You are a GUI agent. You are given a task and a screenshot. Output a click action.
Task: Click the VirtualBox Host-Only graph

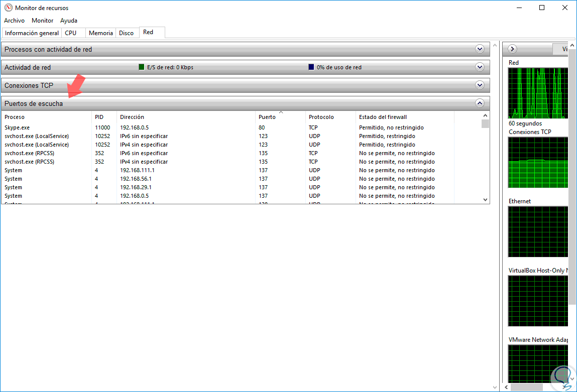(x=538, y=301)
